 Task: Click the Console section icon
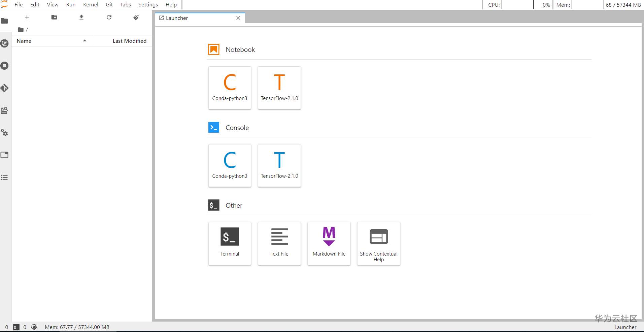click(214, 127)
